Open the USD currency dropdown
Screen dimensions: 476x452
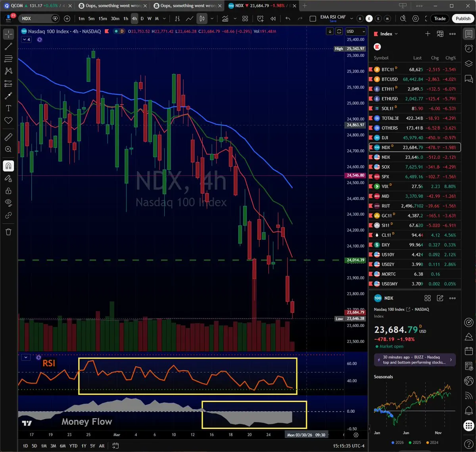[355, 31]
